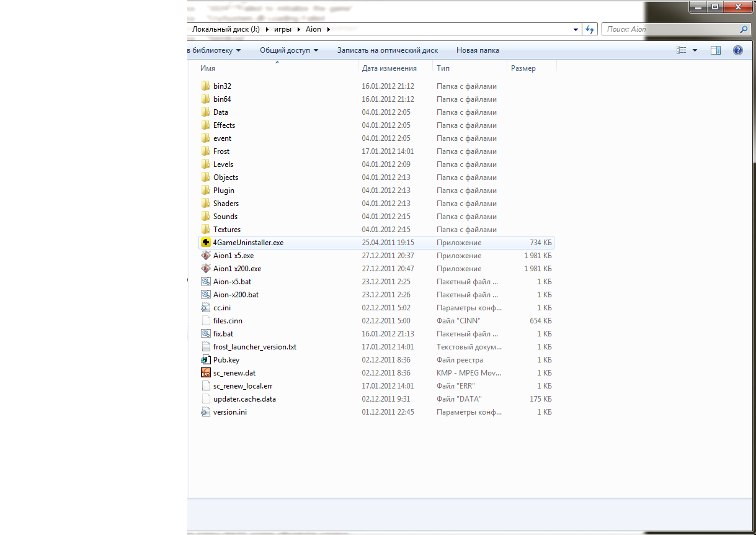Screen dimensions: 756x535
Task: Click the Objects folder icon
Action: point(206,178)
